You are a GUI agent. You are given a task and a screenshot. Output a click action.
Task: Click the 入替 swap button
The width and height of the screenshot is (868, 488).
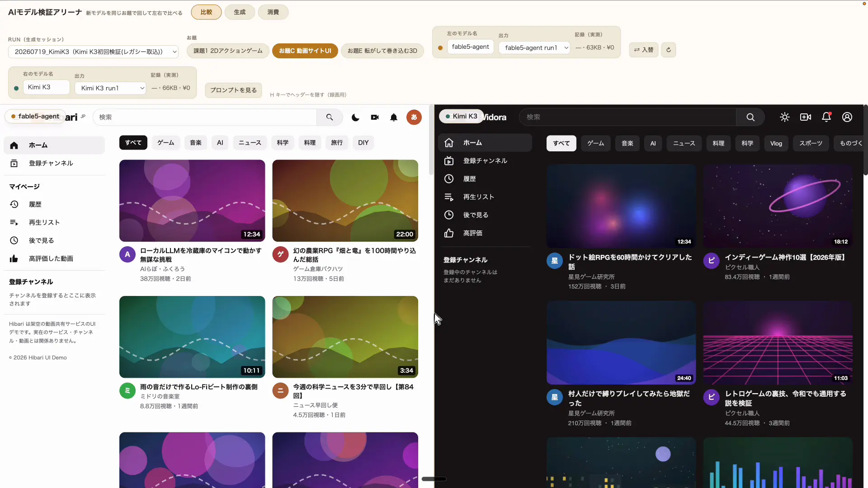pyautogui.click(x=644, y=50)
